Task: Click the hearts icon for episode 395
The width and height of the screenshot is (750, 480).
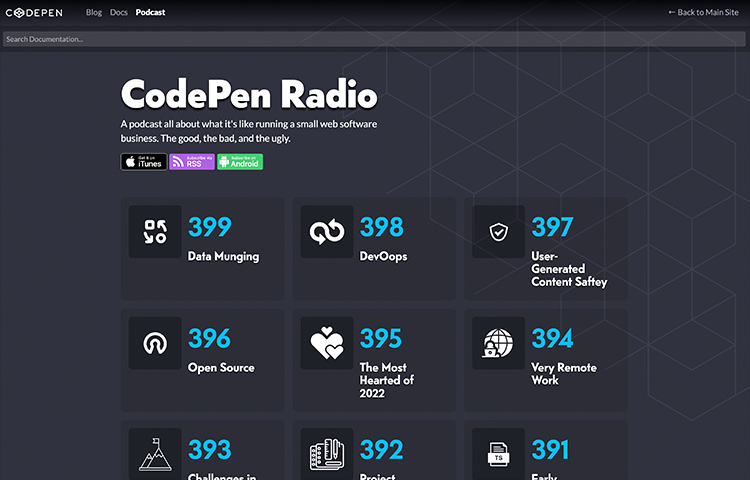Action: [327, 343]
